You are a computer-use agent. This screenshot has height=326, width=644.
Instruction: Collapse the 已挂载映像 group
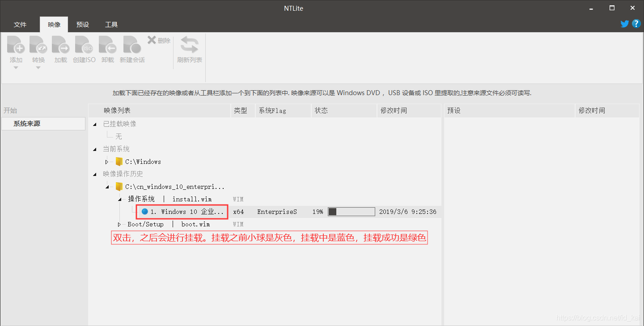(x=94, y=124)
